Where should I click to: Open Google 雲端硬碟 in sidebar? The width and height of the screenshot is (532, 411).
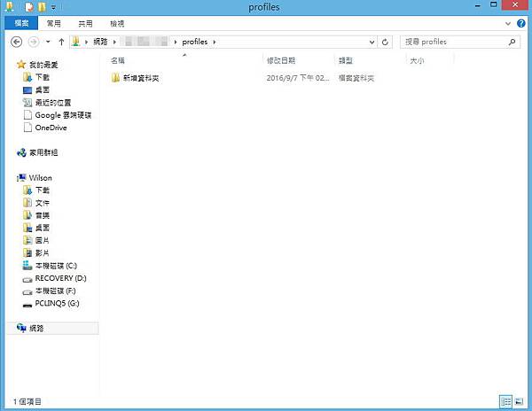pyautogui.click(x=63, y=115)
